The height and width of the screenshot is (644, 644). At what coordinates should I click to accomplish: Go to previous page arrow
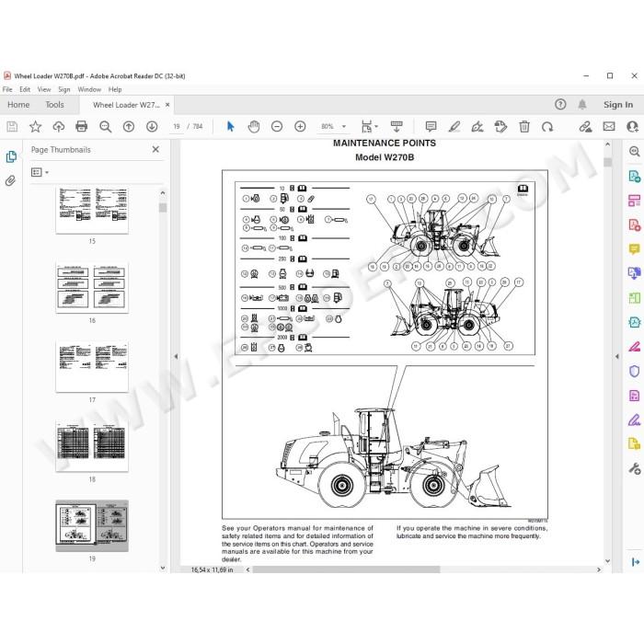coord(129,127)
